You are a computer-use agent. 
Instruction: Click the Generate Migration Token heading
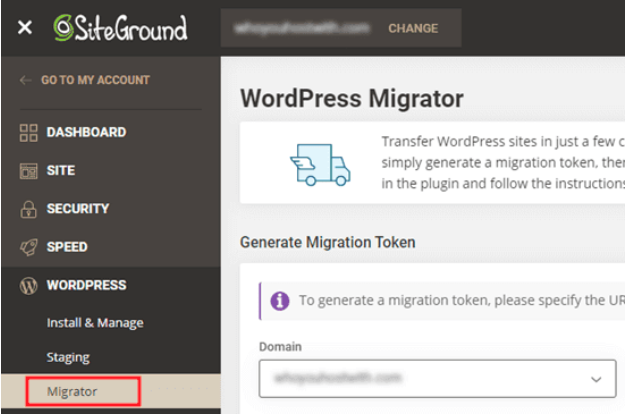(x=328, y=242)
